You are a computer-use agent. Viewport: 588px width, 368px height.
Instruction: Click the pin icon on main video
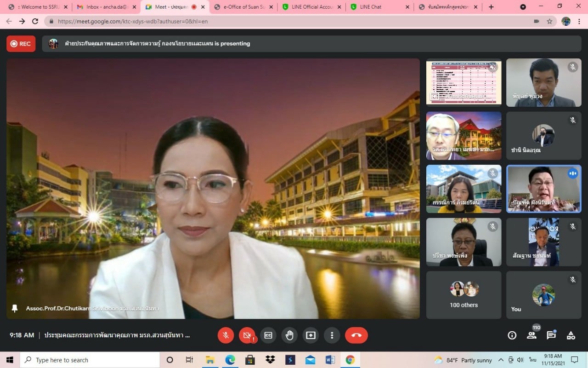[15, 309]
